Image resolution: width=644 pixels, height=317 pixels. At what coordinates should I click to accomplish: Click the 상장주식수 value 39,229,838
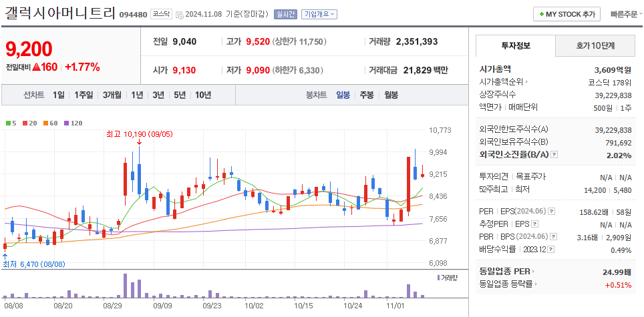pos(613,95)
